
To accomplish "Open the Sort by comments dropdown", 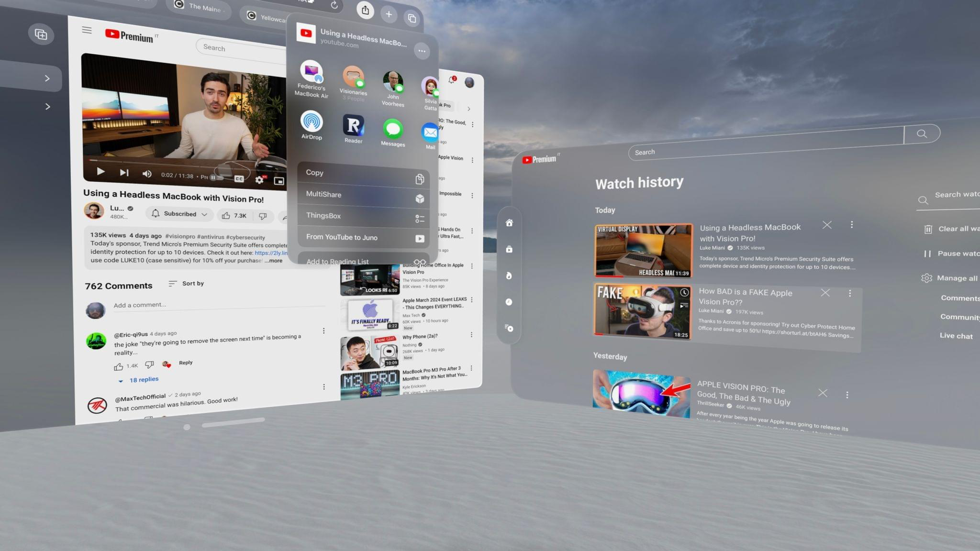I will (x=186, y=284).
